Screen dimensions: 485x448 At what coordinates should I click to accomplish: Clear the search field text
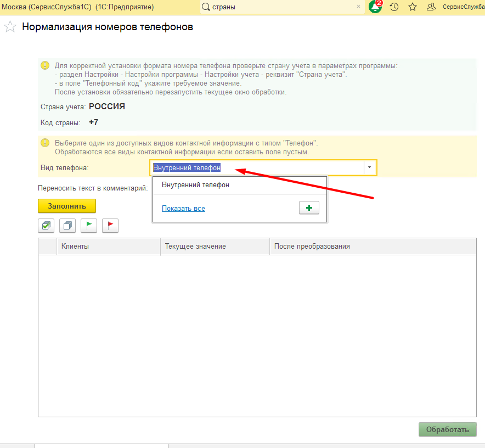tap(359, 7)
